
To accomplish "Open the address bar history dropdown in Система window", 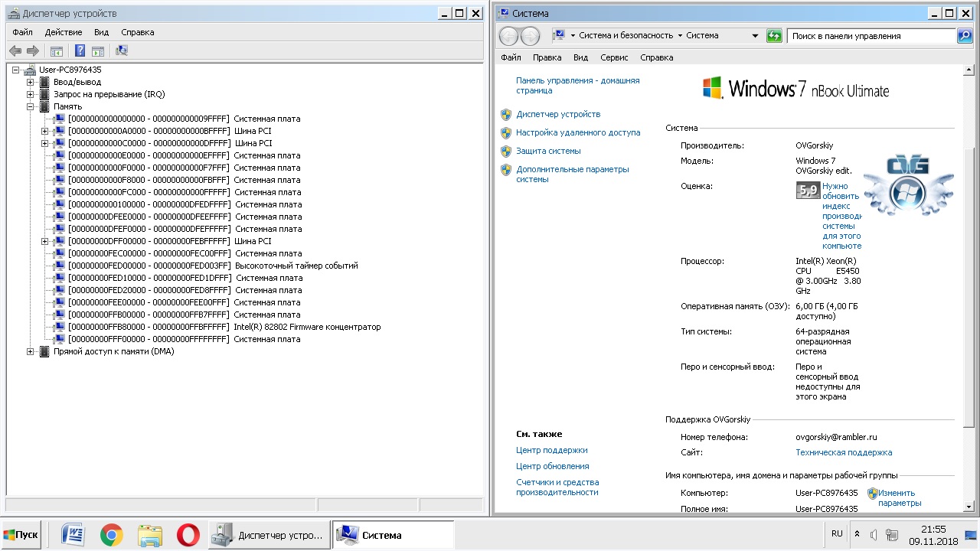I will 756,36.
